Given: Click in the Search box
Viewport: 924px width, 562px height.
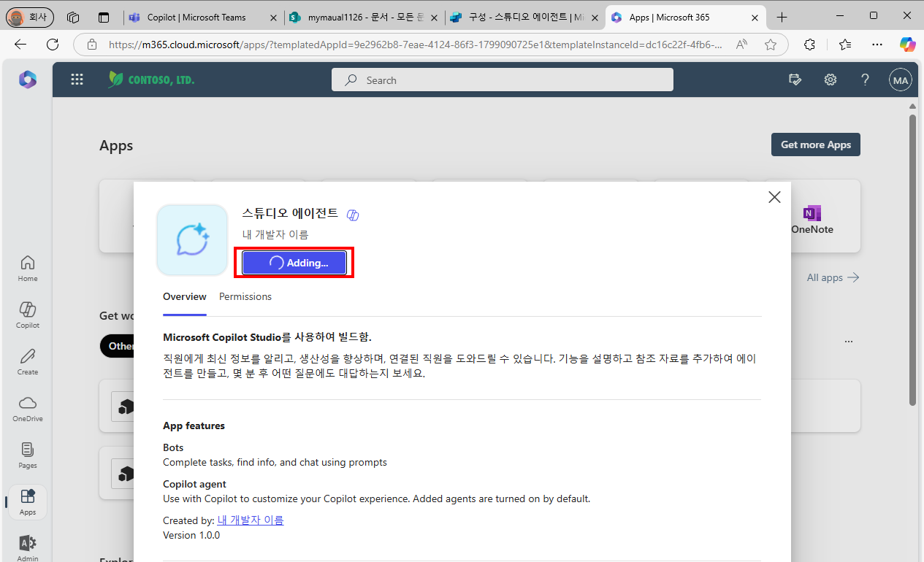Looking at the screenshot, I should pyautogui.click(x=503, y=80).
